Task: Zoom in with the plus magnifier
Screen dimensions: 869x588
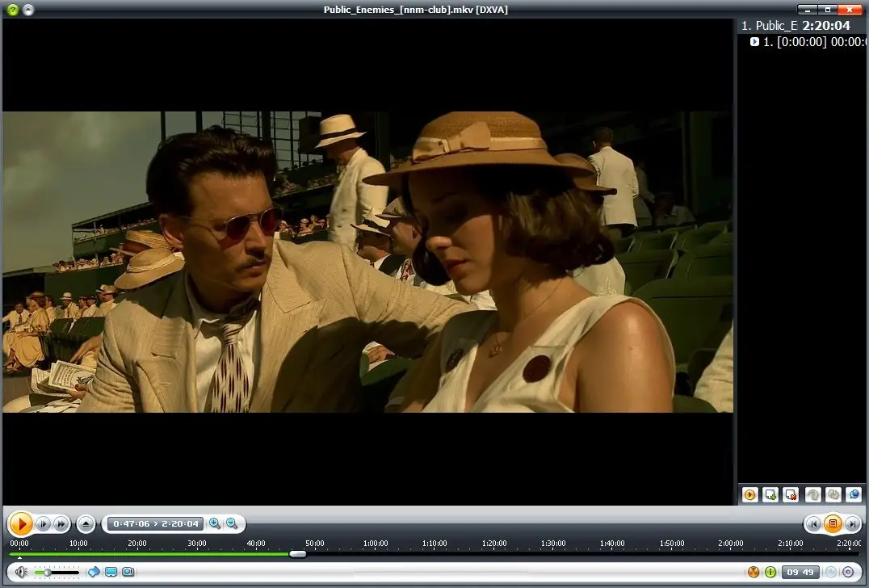Action: click(x=215, y=523)
